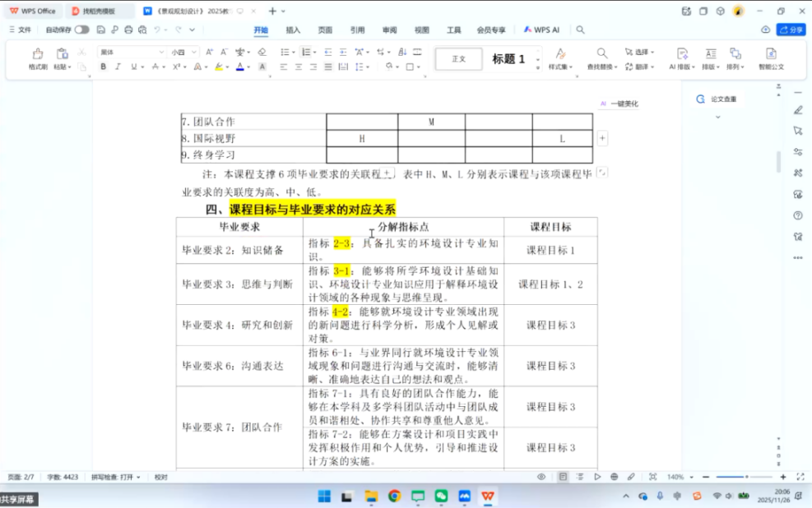Toggle spell check (拼写检查) in status bar
Screen dimensions: 812x508
coord(115,477)
